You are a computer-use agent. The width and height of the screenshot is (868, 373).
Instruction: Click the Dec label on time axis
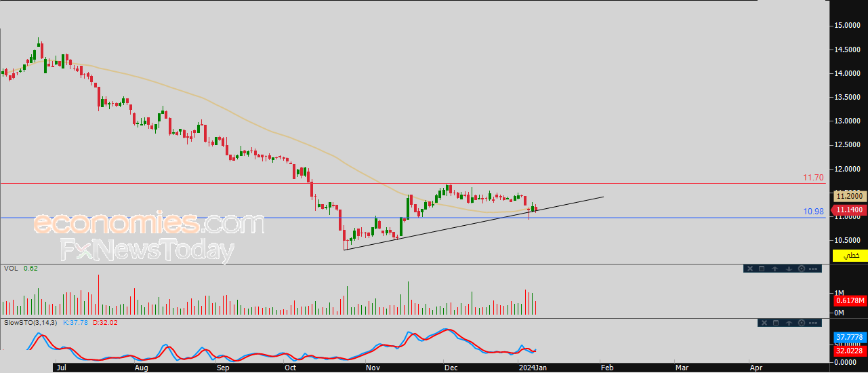[451, 367]
